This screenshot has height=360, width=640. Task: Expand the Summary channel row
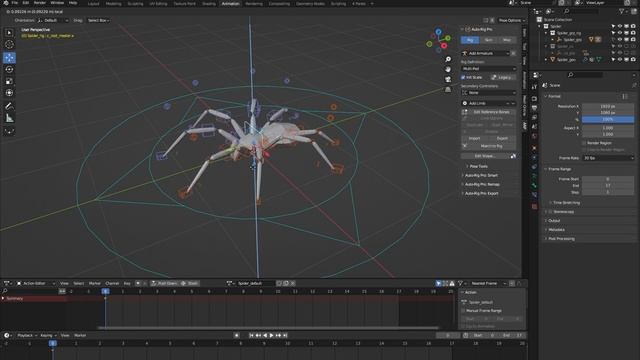(3, 298)
